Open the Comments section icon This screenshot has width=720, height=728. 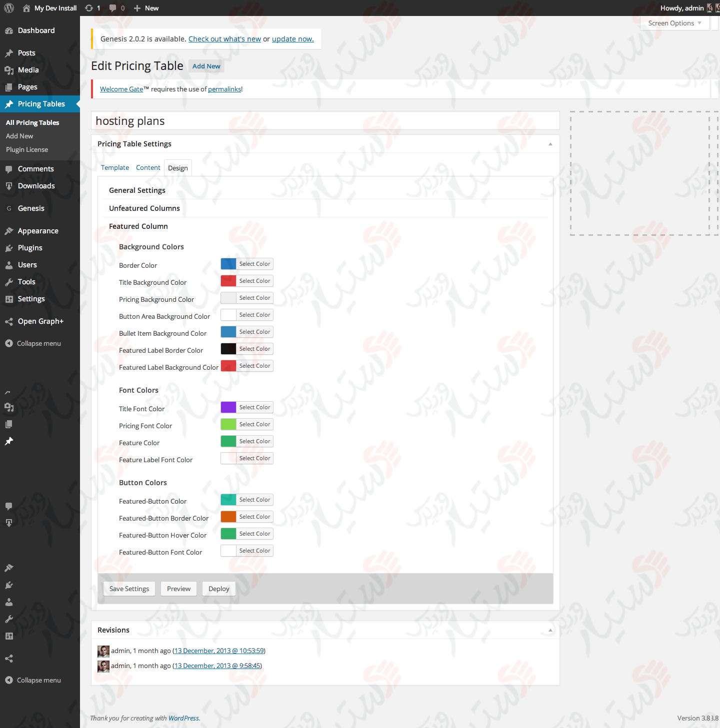[9, 168]
